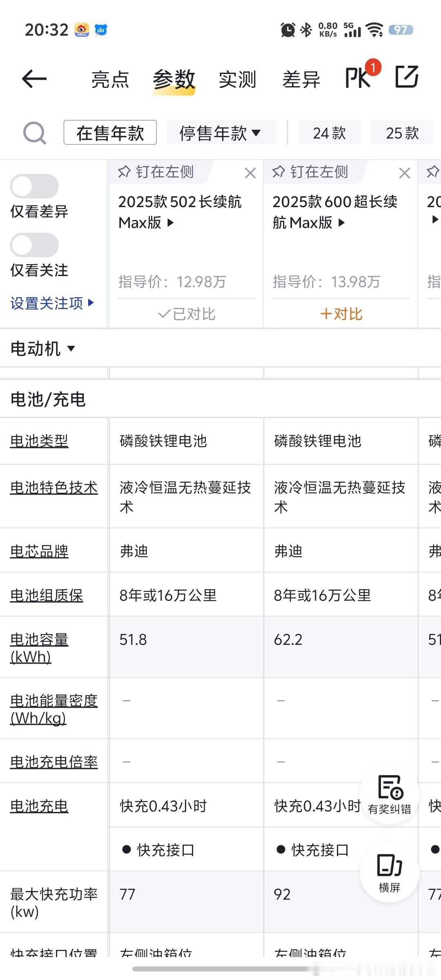Tap the 指导价: 12.98万 price text

click(172, 282)
